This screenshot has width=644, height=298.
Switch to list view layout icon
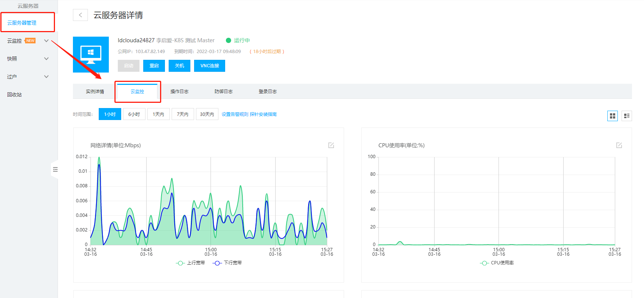tap(626, 116)
